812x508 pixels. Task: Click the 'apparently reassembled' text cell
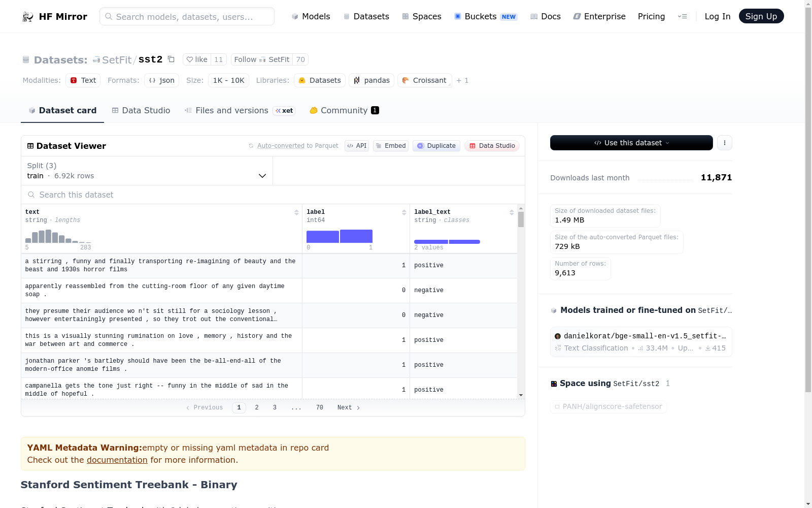point(161,291)
